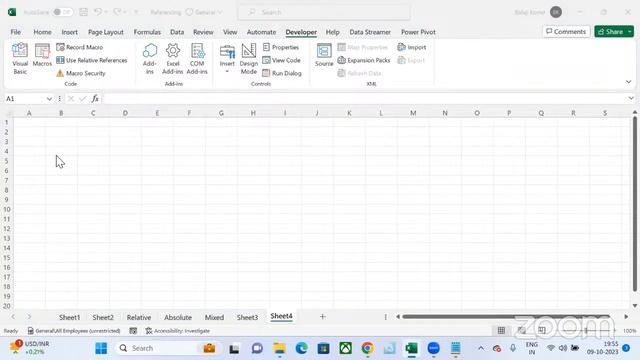Switch to the Absolute sheet tab
The image size is (640, 360).
(x=178, y=317)
